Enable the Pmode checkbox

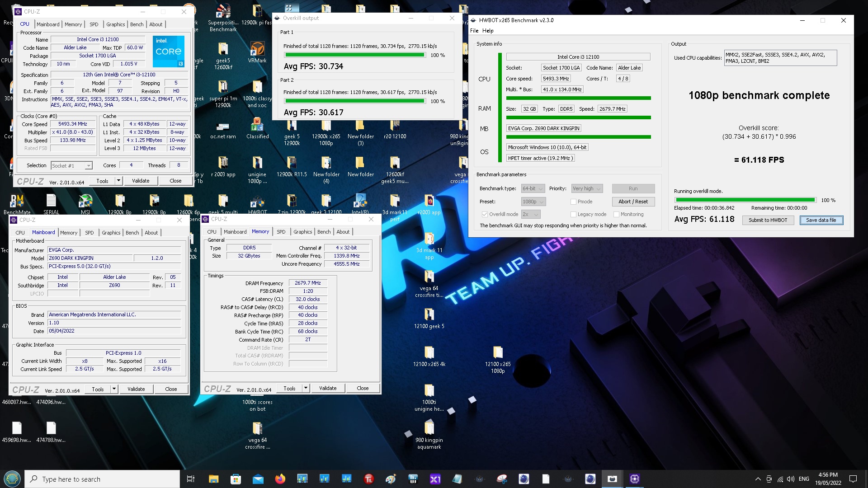tap(573, 202)
